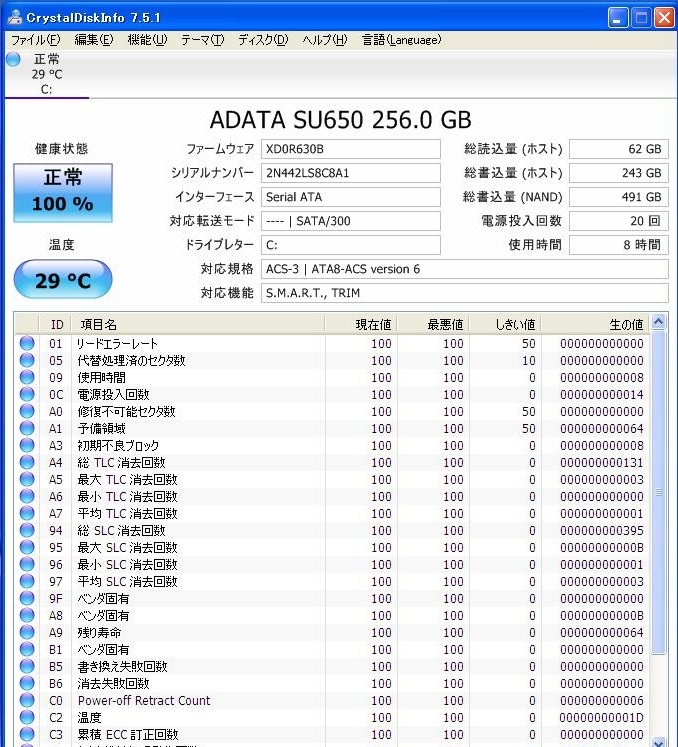Click the transfer mode field SATA/300
The width and height of the screenshot is (678, 747).
351,221
